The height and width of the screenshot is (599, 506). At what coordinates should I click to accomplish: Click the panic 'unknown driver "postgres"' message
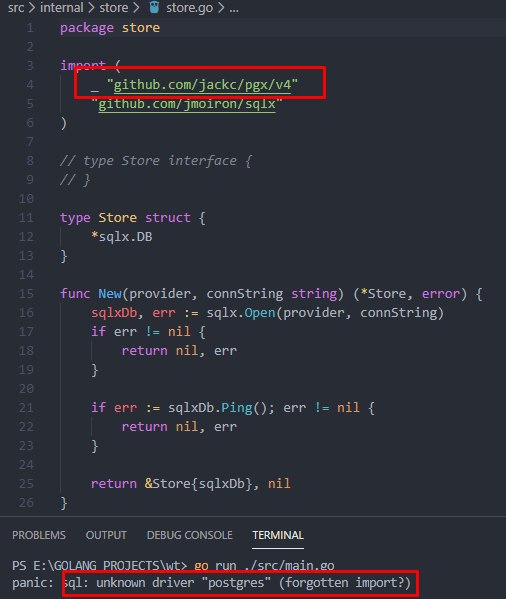click(x=237, y=583)
